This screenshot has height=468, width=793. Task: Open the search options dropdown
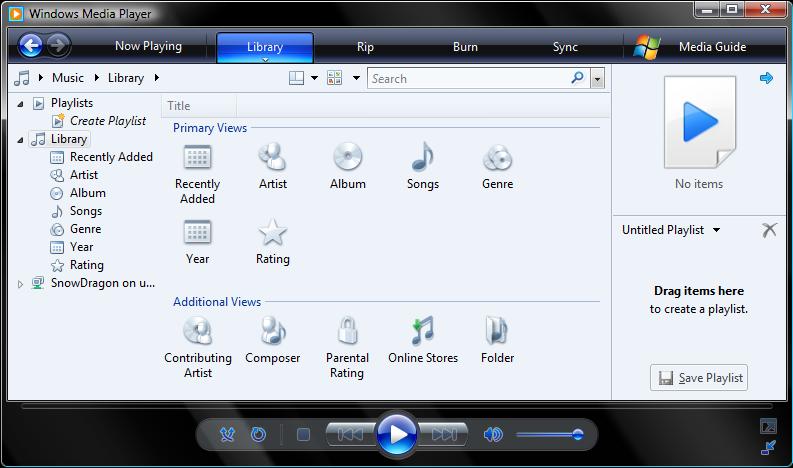pos(597,79)
